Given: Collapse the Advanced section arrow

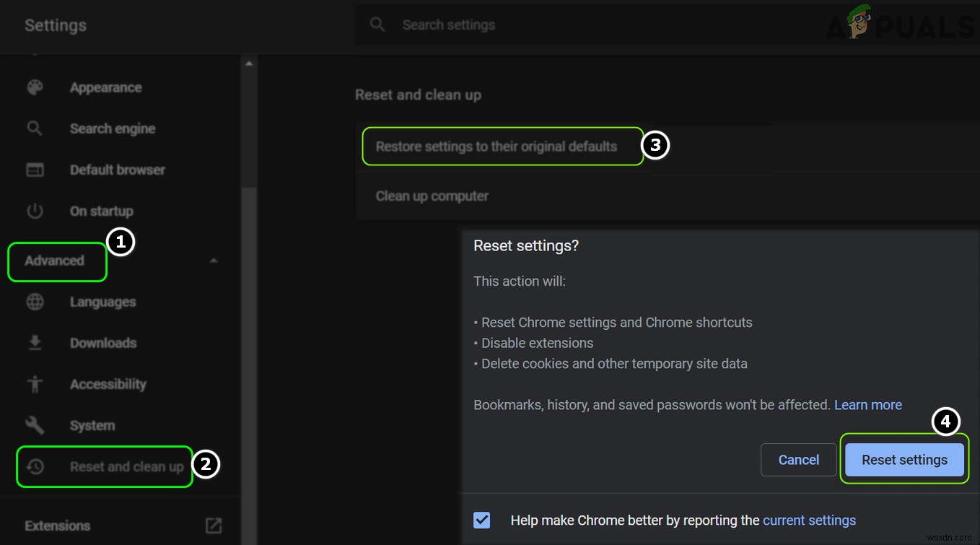Looking at the screenshot, I should point(214,261).
